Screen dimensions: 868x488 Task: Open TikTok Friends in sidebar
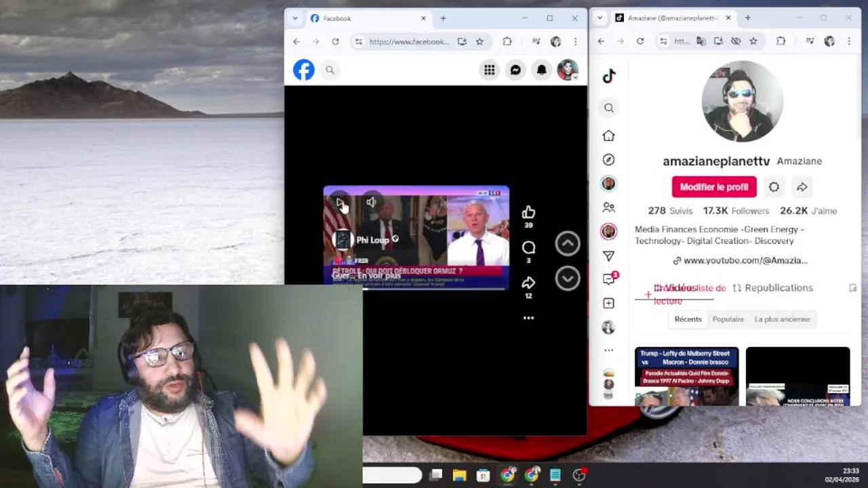[608, 207]
